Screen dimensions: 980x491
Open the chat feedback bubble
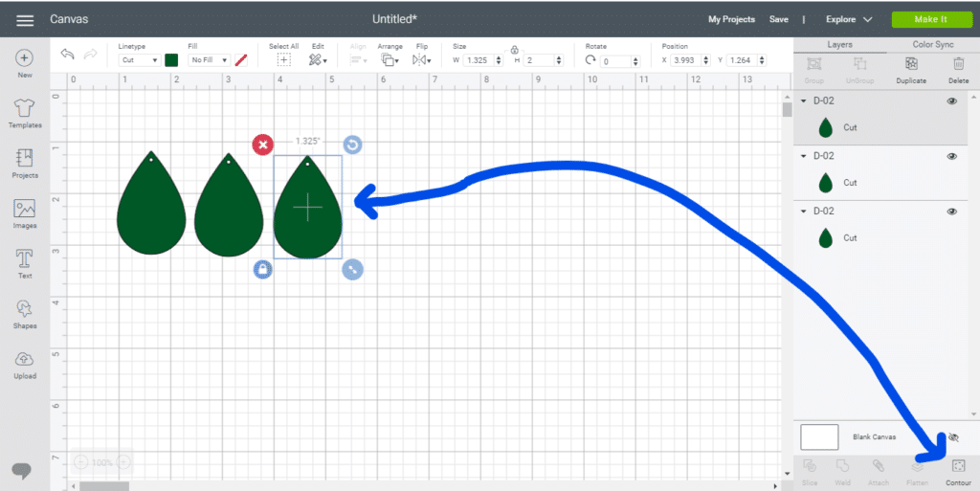(22, 471)
